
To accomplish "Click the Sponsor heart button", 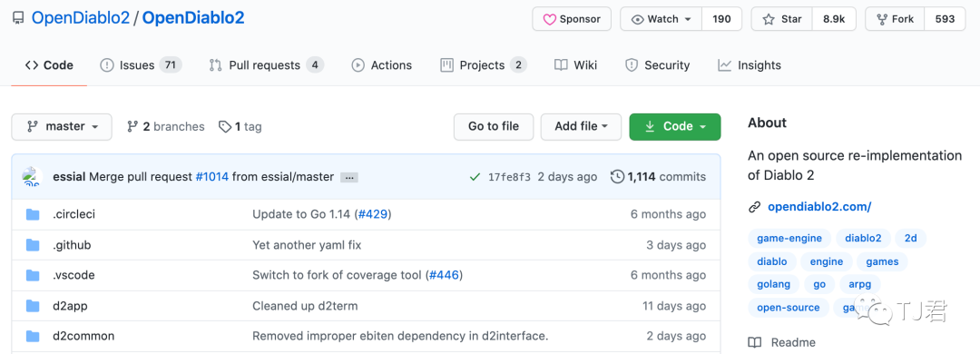I will click(x=572, y=19).
